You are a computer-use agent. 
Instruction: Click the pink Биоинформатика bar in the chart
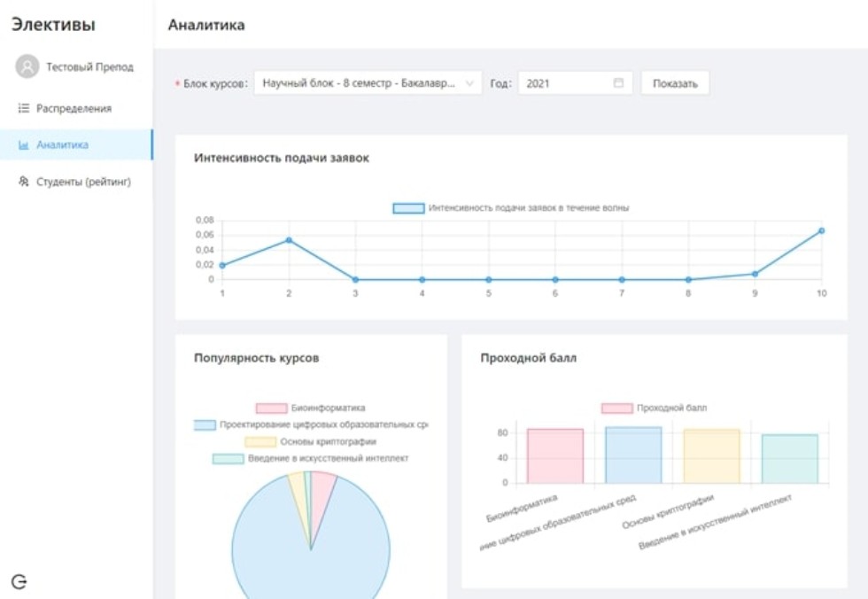[x=554, y=456]
